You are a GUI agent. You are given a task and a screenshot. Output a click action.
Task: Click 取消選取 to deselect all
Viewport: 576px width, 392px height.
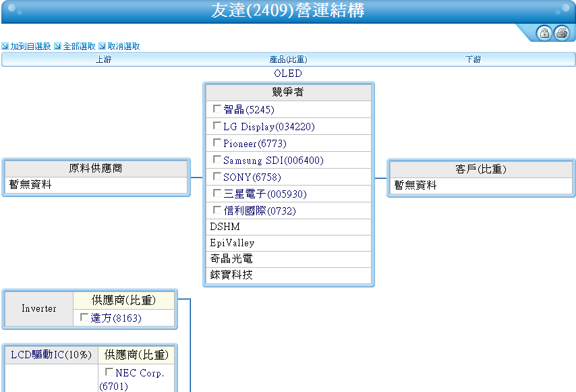pyautogui.click(x=124, y=47)
